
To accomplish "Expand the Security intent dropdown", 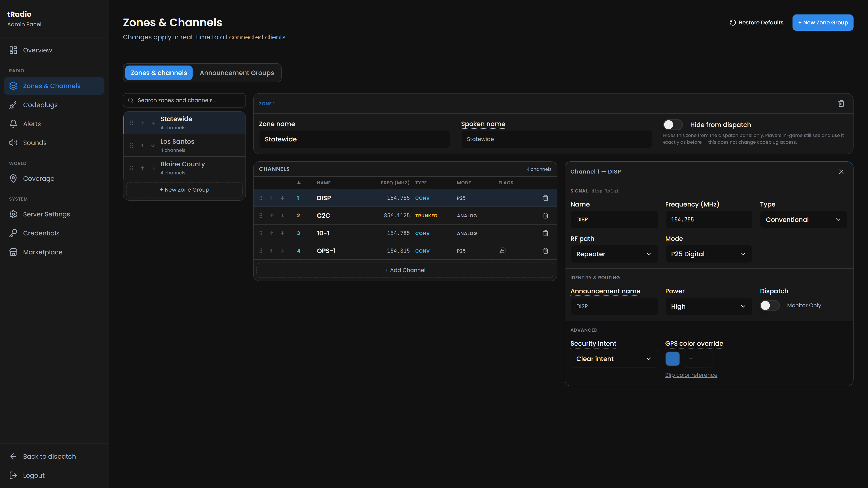I will [614, 359].
